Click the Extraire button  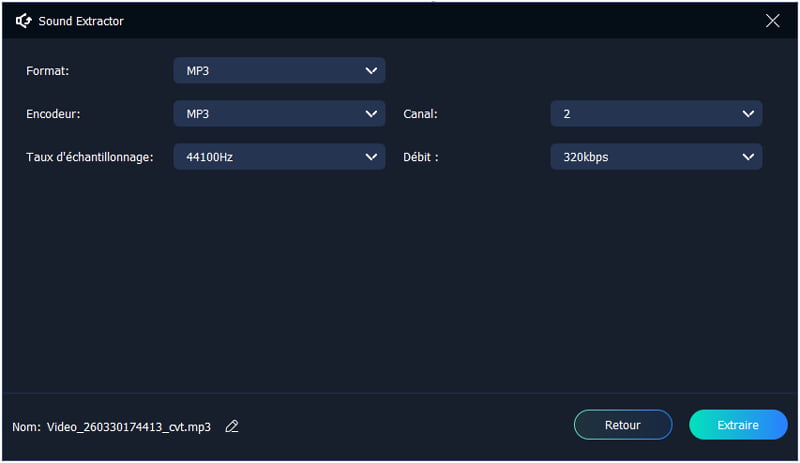[737, 425]
